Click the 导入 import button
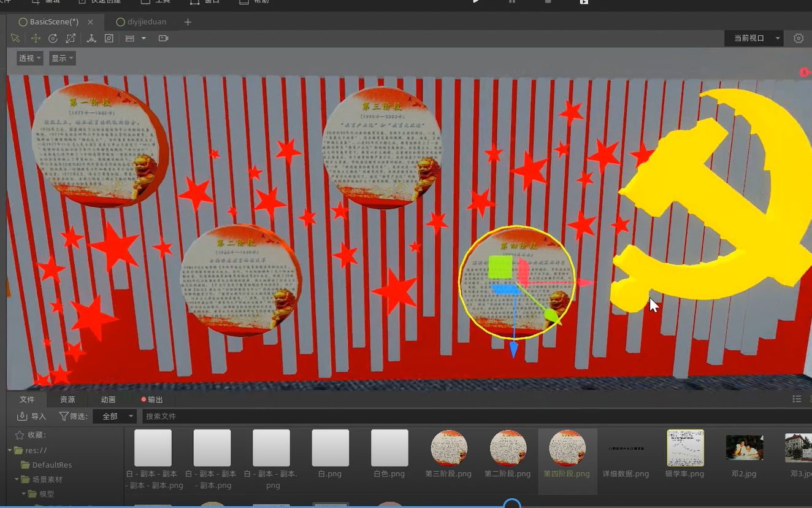Screen dimensions: 812x508 click(30, 416)
